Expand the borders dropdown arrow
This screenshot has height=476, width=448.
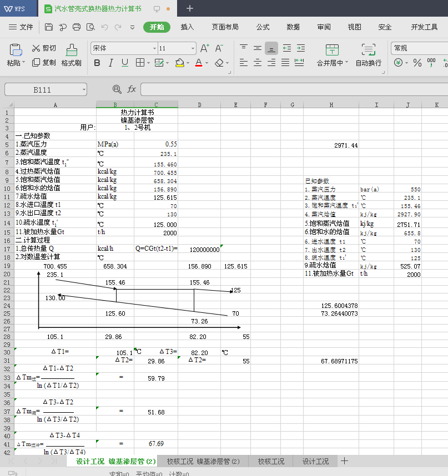148,63
